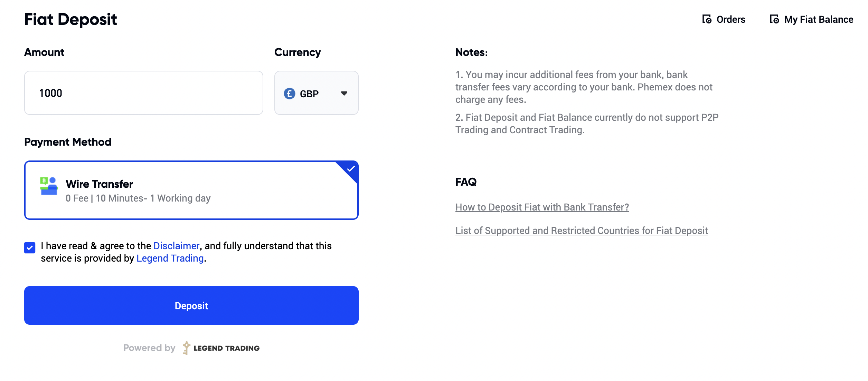868x381 pixels.
Task: Open Supported and Restricted Countries link
Action: pyautogui.click(x=582, y=231)
